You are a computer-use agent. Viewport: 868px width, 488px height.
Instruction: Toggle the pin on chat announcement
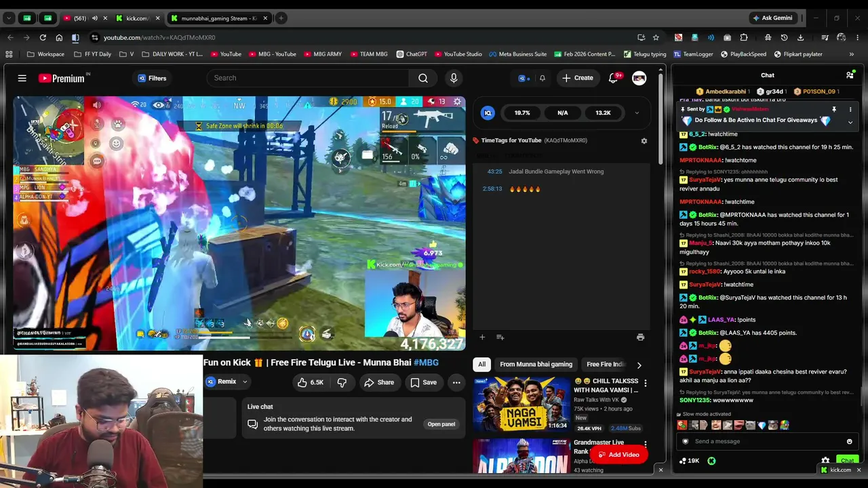tap(834, 109)
